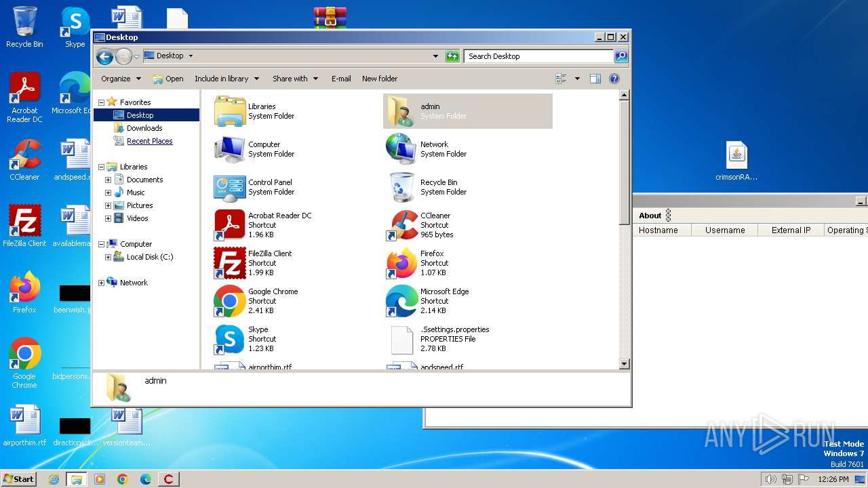Select the admin system folder icon
Viewport: 868px width, 488px height.
(402, 111)
